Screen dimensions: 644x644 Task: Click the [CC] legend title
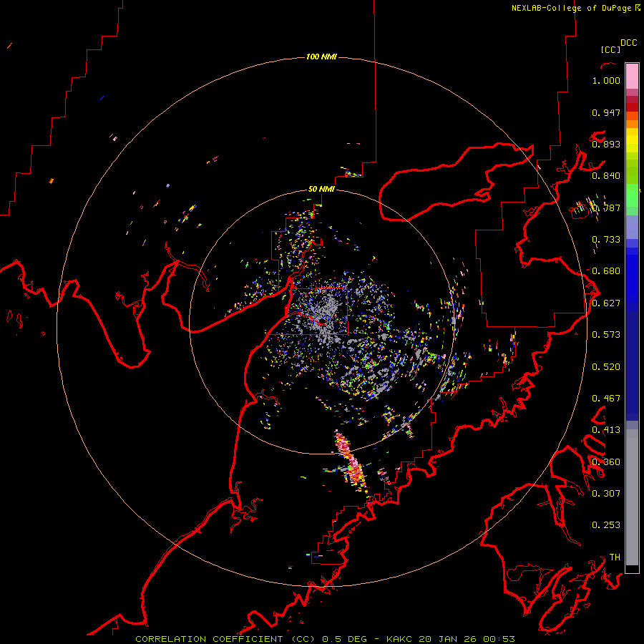(610, 49)
